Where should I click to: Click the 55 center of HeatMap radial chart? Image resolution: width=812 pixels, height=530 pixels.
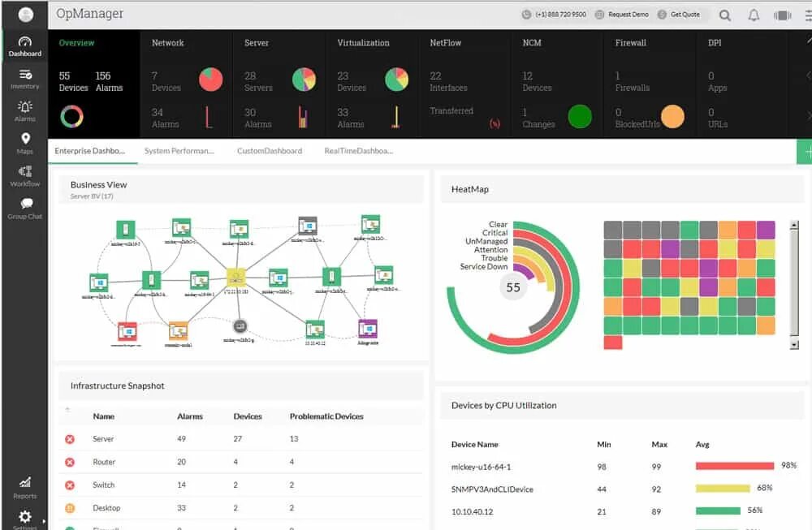pyautogui.click(x=513, y=287)
